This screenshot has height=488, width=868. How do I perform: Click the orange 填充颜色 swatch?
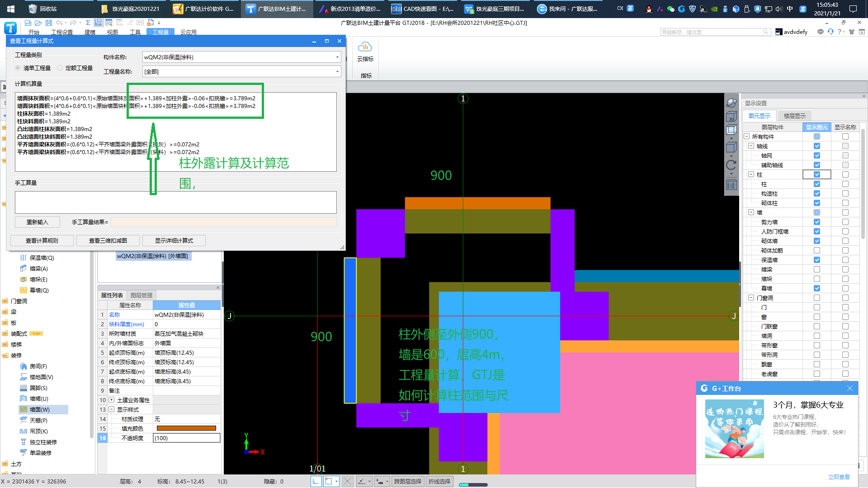pyautogui.click(x=186, y=428)
